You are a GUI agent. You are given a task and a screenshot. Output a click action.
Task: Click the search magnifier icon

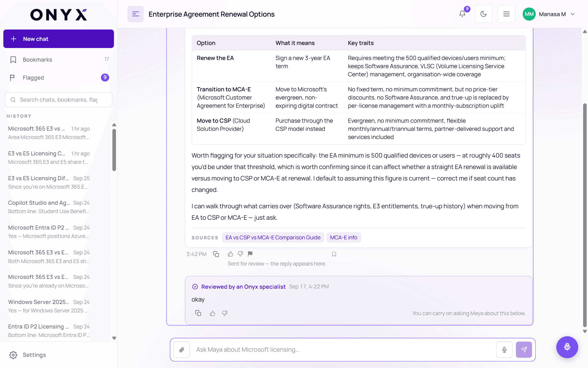click(13, 100)
